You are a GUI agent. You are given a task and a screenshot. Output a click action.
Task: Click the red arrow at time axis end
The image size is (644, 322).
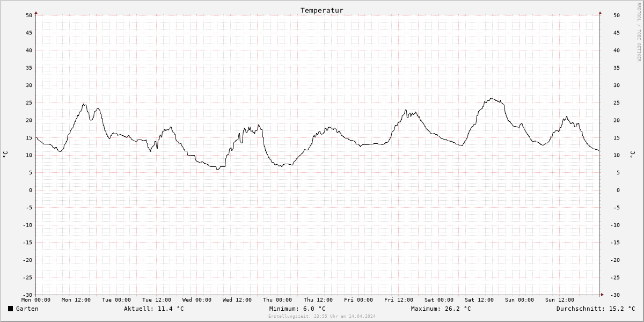pyautogui.click(x=602, y=295)
